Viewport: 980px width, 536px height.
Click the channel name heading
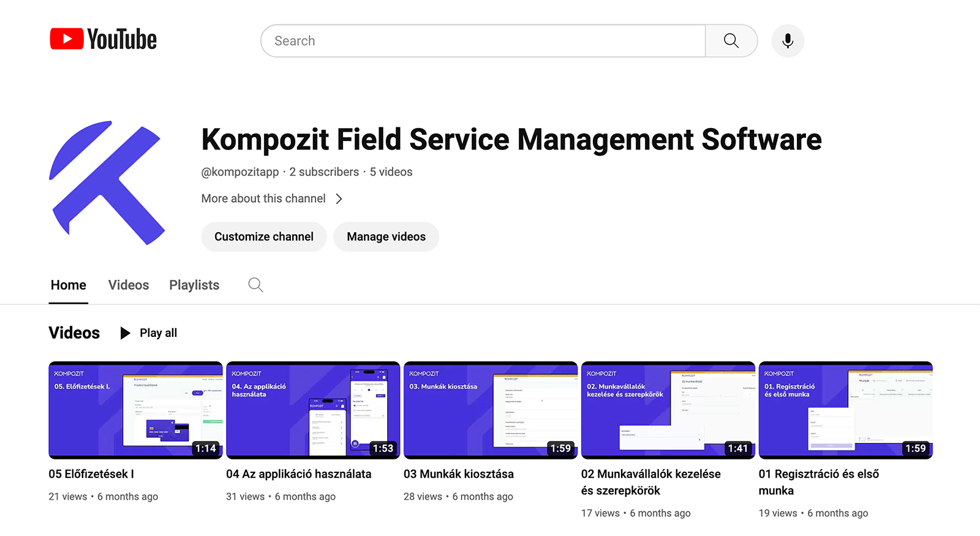click(511, 139)
